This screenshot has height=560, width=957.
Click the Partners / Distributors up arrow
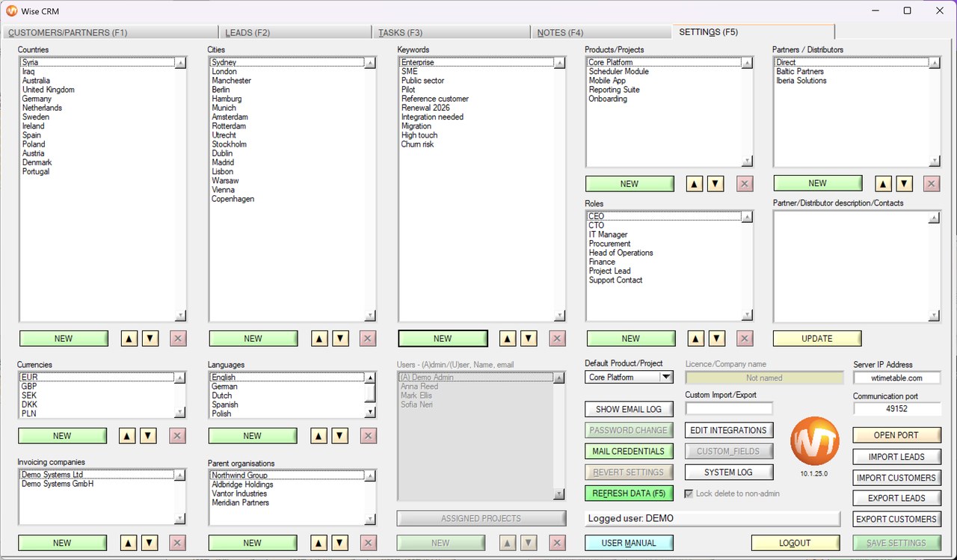click(883, 183)
